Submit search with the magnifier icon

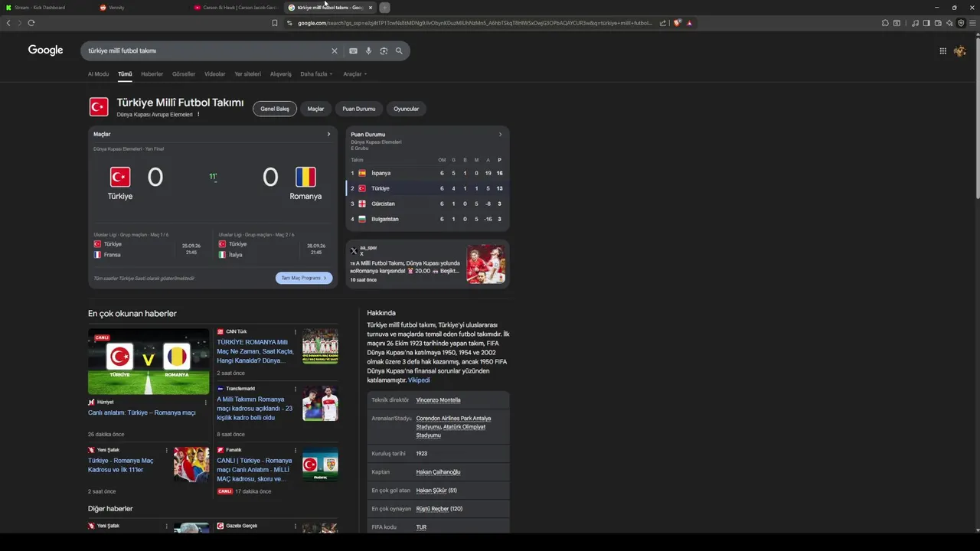[x=399, y=51]
